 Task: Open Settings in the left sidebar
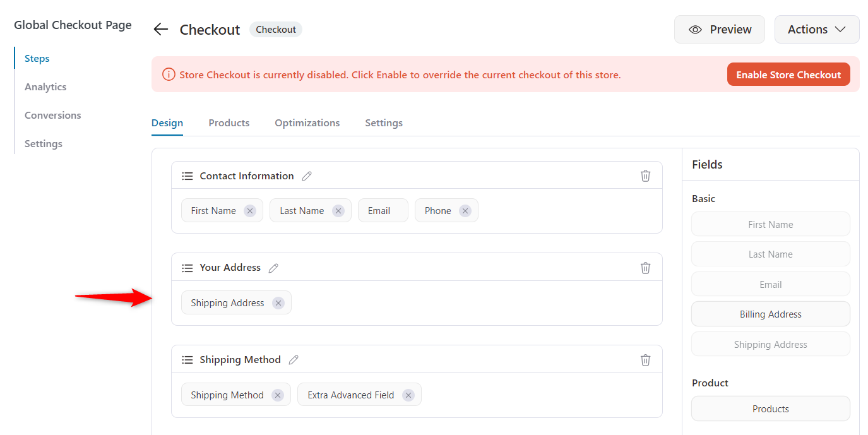click(44, 144)
